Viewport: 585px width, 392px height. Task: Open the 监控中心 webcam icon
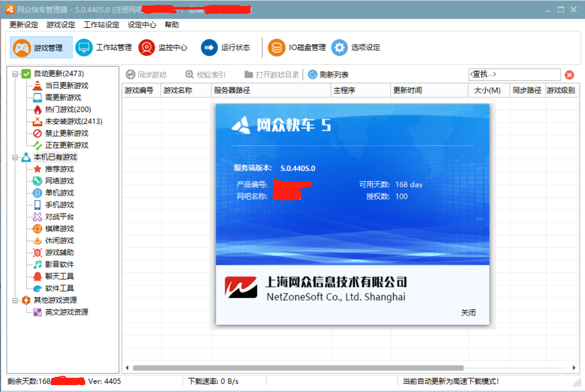pyautogui.click(x=147, y=48)
